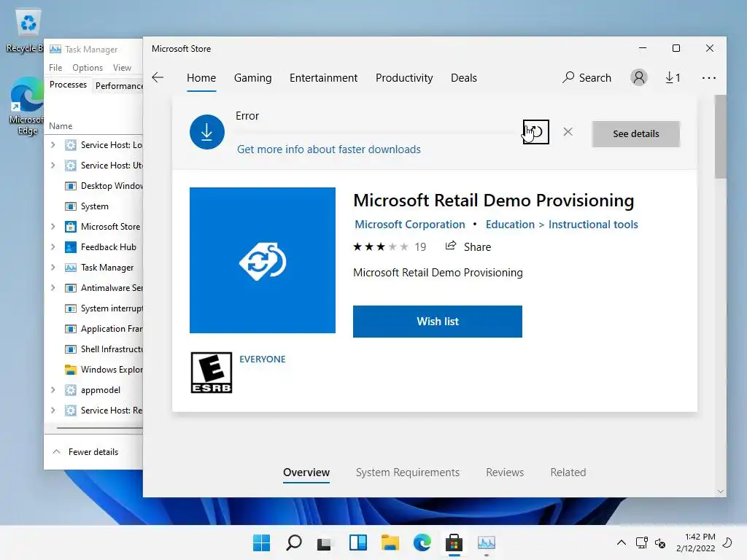
Task: Click the Name column header in Task Manager
Action: coord(61,126)
